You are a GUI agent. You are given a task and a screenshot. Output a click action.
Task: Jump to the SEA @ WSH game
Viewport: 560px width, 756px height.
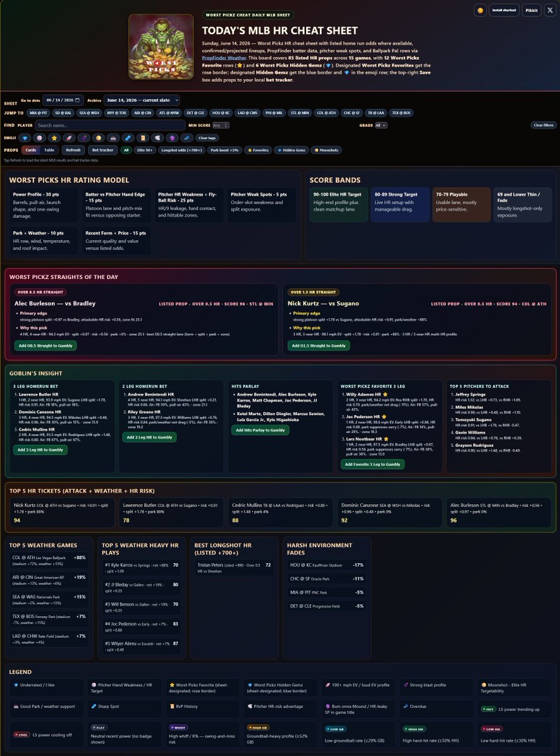click(89, 113)
